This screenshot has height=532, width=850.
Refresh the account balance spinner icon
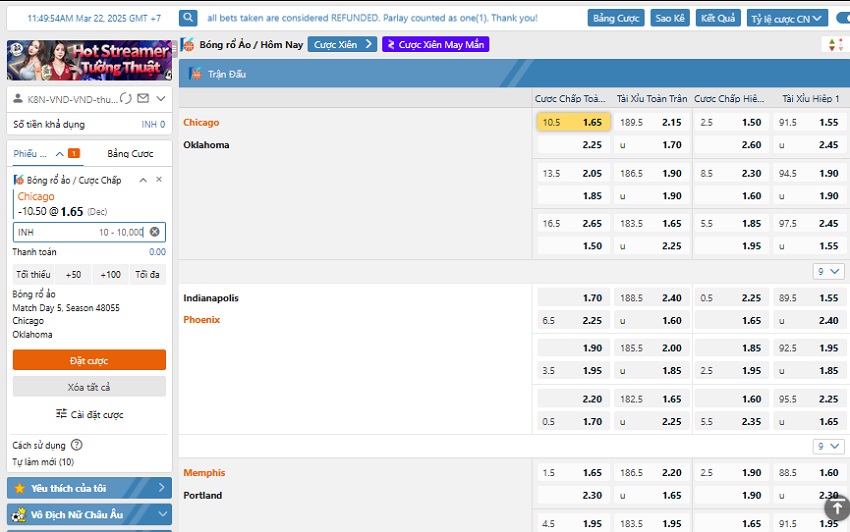pyautogui.click(x=126, y=98)
